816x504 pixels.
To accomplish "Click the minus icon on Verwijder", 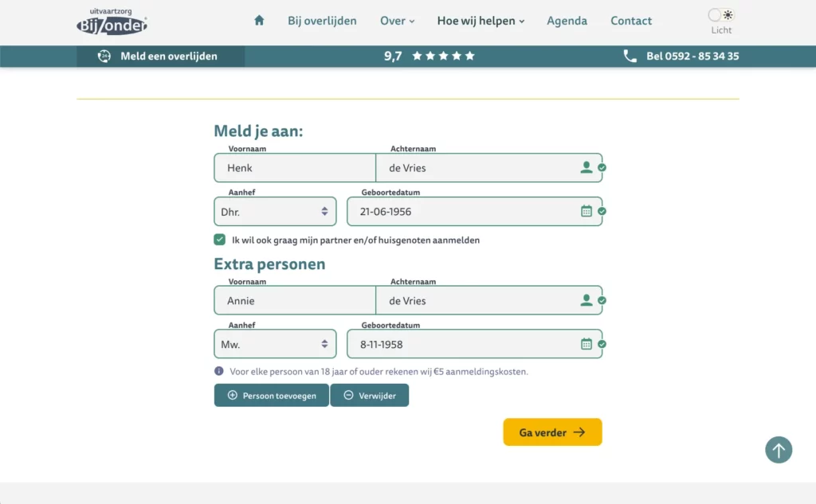I will coord(348,395).
